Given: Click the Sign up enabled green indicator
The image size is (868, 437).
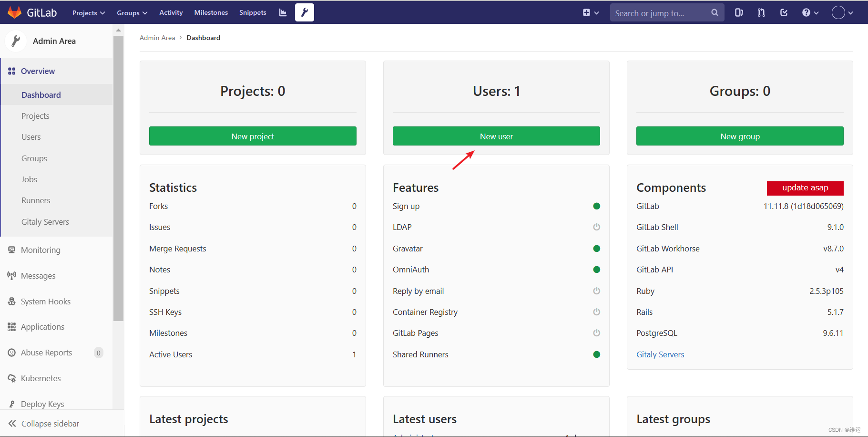Looking at the screenshot, I should pyautogui.click(x=596, y=206).
